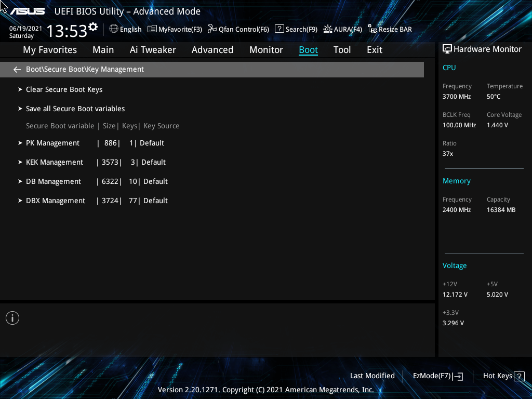Switch to the Ai Tweaker tab
The height and width of the screenshot is (399, 532).
[153, 49]
